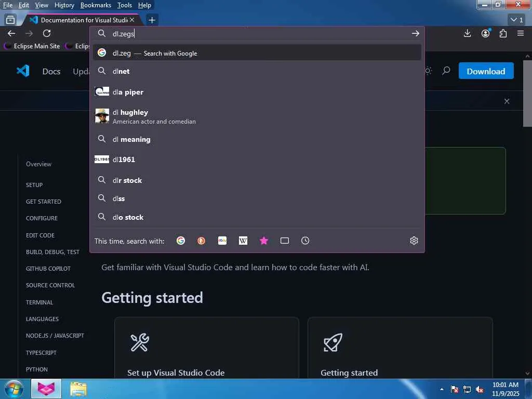Image resolution: width=532 pixels, height=399 pixels.
Task: Select the dl1961 suggestion
Action: (x=257, y=159)
